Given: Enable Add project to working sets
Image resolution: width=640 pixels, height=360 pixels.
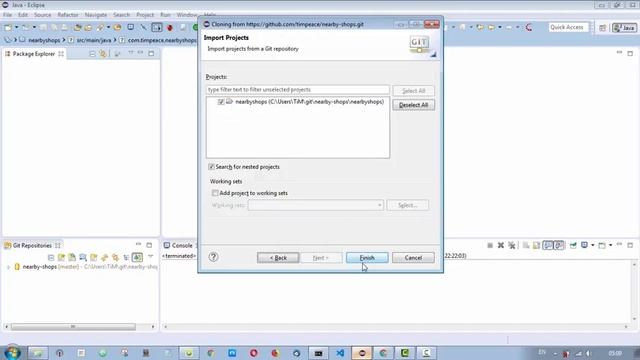Looking at the screenshot, I should [x=215, y=193].
